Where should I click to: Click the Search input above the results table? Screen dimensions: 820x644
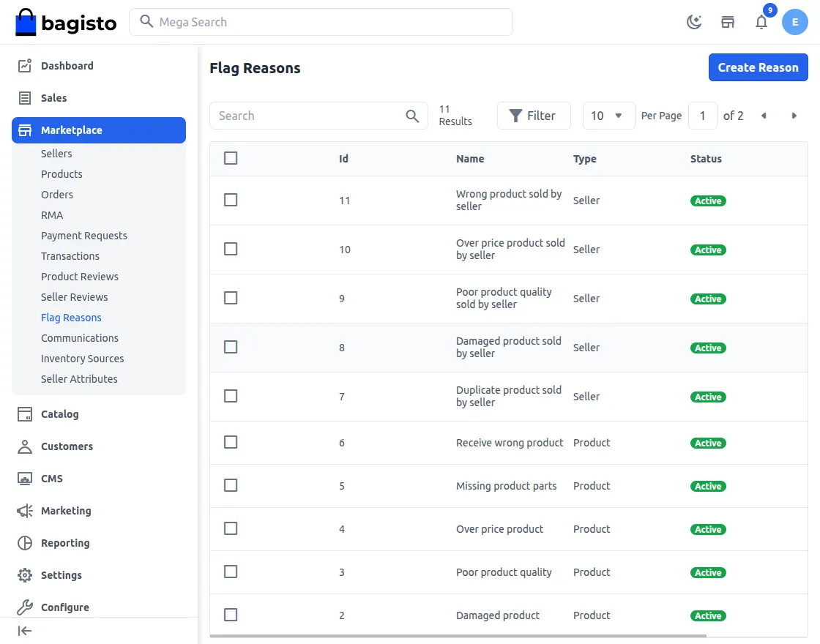coord(307,116)
